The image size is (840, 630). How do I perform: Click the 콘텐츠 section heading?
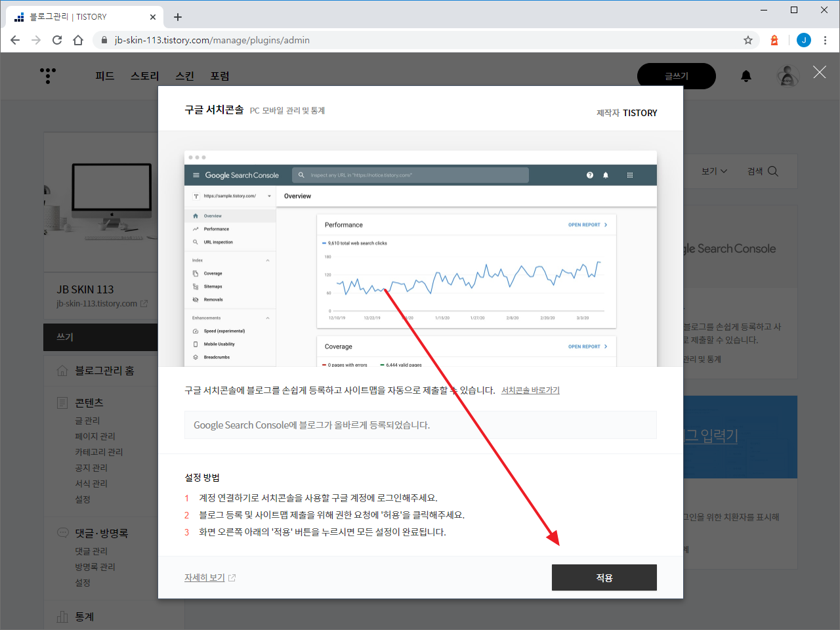point(89,402)
